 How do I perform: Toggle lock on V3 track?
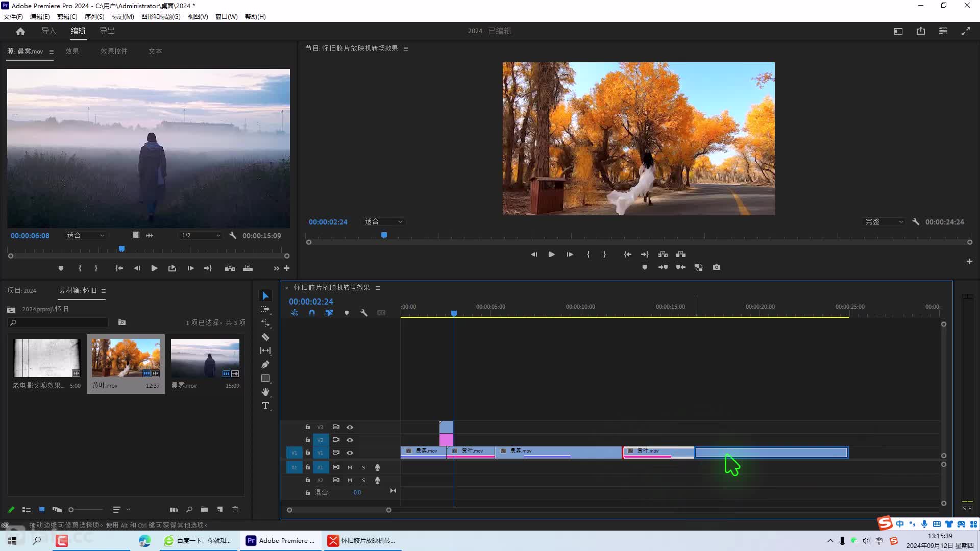308,427
